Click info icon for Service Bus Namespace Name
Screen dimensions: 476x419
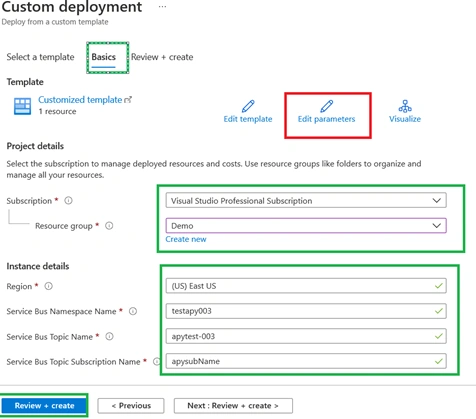(133, 311)
